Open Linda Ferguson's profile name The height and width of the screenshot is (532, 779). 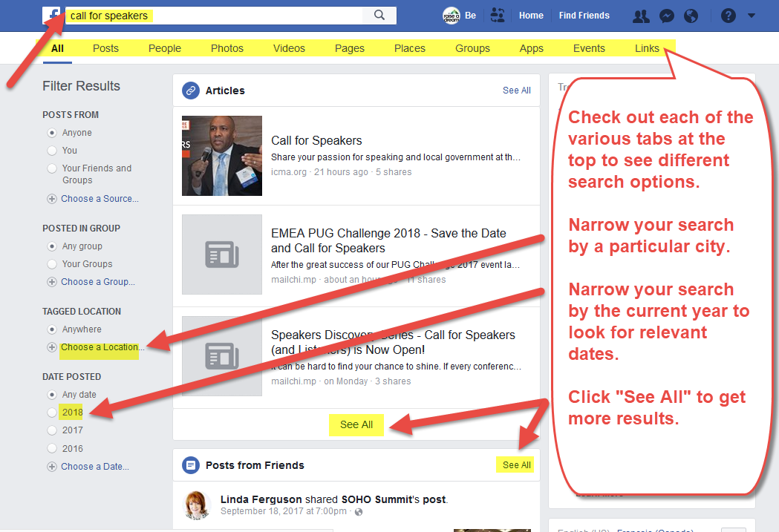261,499
